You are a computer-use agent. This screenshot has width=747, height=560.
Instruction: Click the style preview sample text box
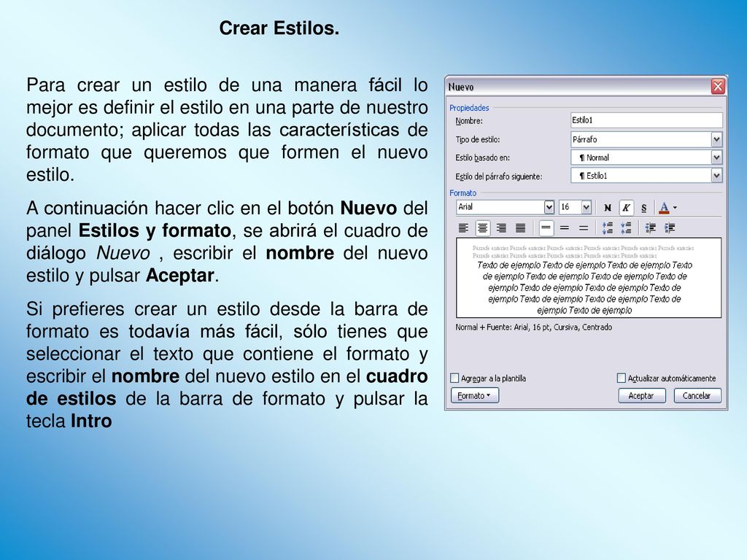589,278
